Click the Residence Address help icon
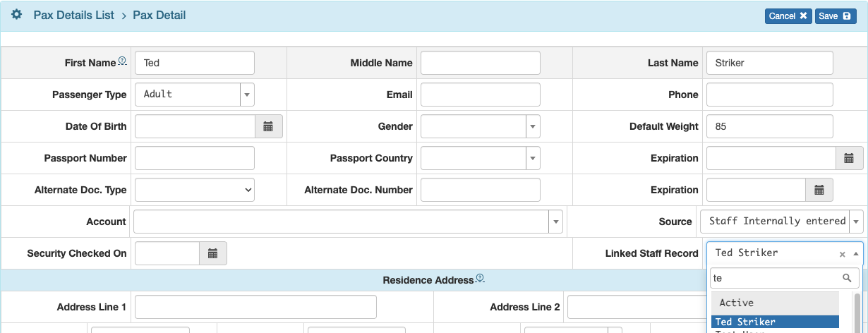This screenshot has height=333, width=868. [480, 279]
